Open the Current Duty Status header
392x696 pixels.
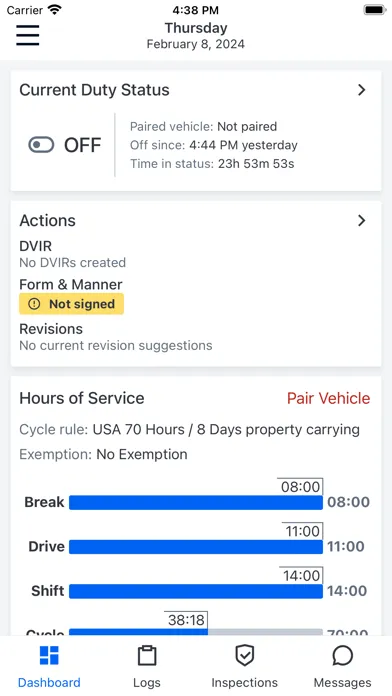(x=94, y=90)
